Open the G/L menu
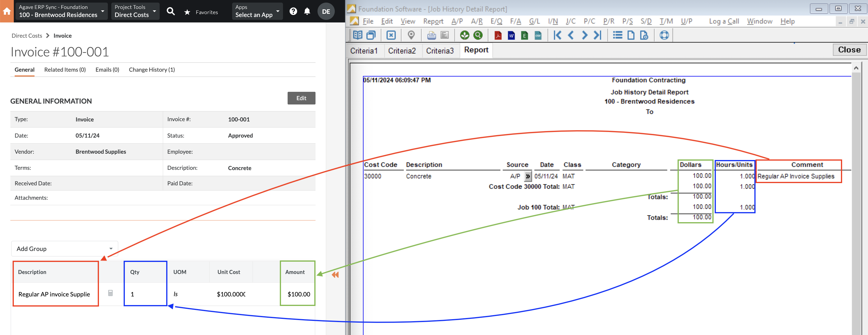868x335 pixels. 534,21
